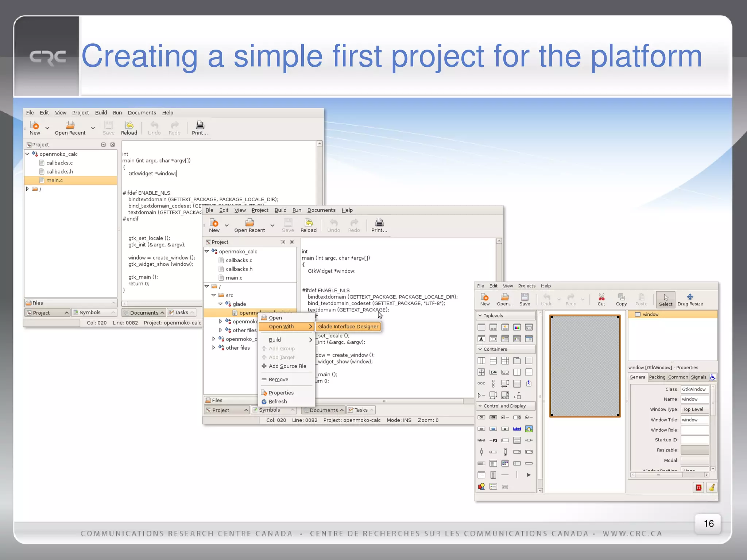Screen dimensions: 747x560
Task: Pick the check button widget in palette
Action: coord(505,417)
